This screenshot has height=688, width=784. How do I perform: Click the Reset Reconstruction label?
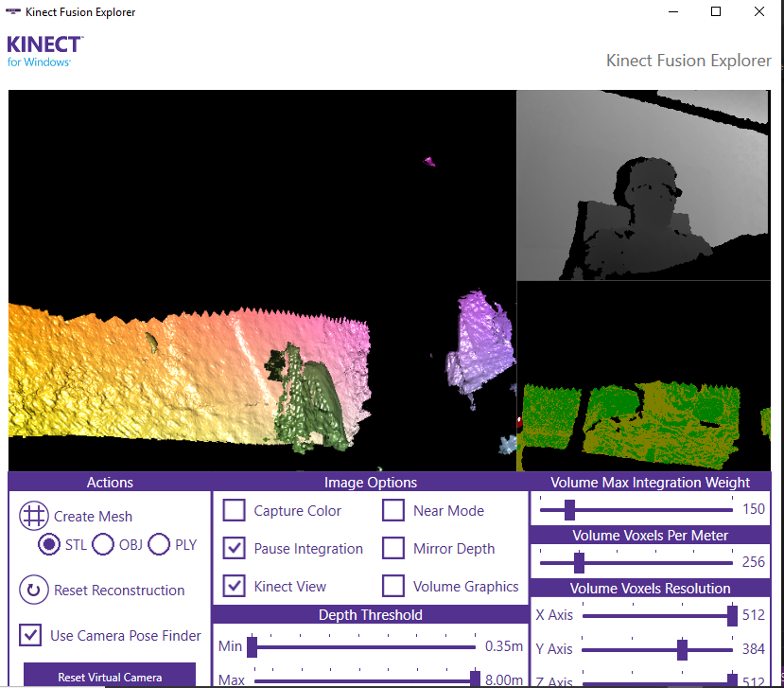[119, 591]
